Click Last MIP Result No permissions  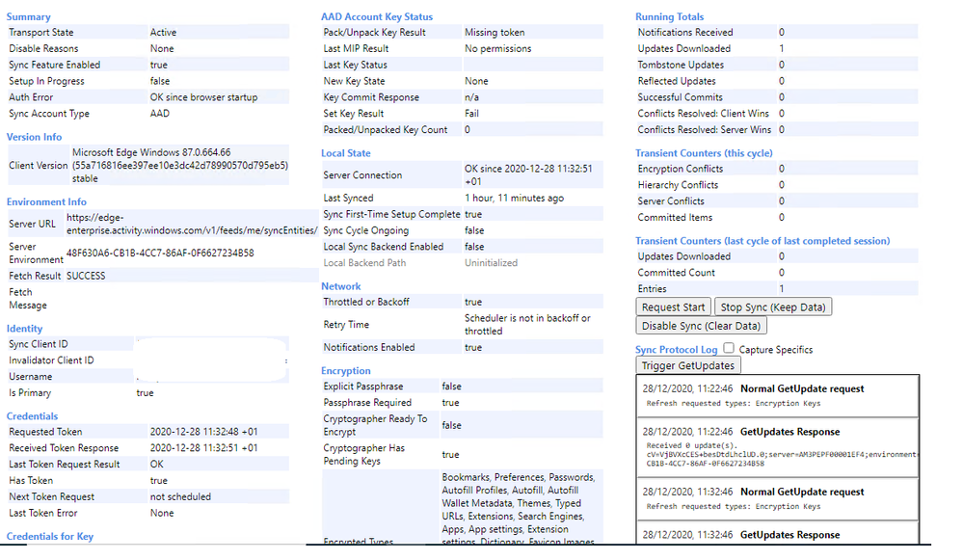[x=498, y=48]
